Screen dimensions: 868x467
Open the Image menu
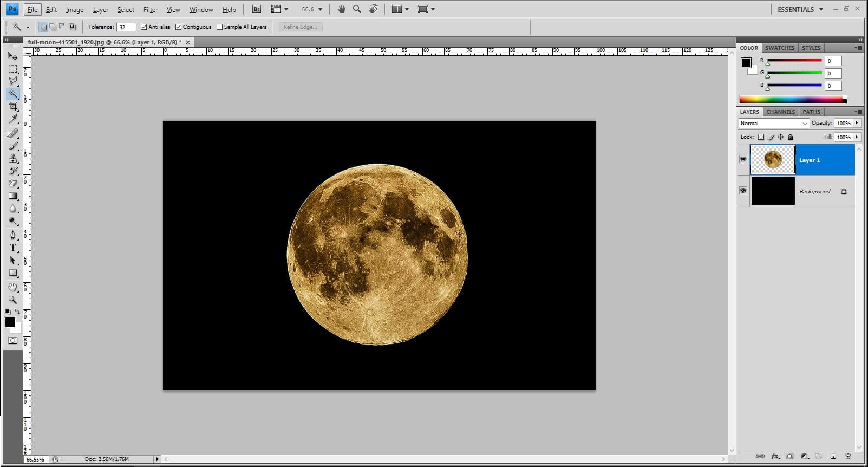75,9
